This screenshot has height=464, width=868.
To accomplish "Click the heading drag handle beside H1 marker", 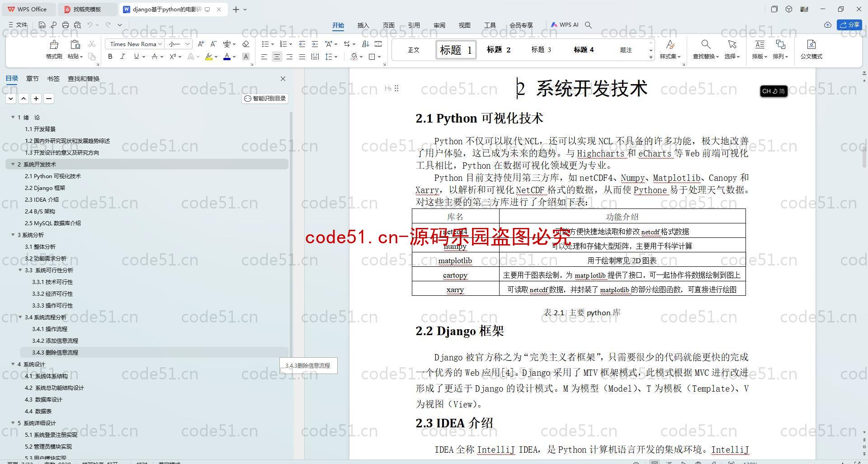I will pos(396,88).
